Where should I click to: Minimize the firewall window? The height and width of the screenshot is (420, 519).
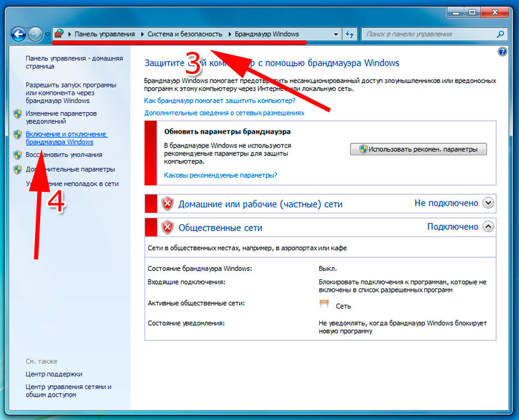tap(456, 12)
